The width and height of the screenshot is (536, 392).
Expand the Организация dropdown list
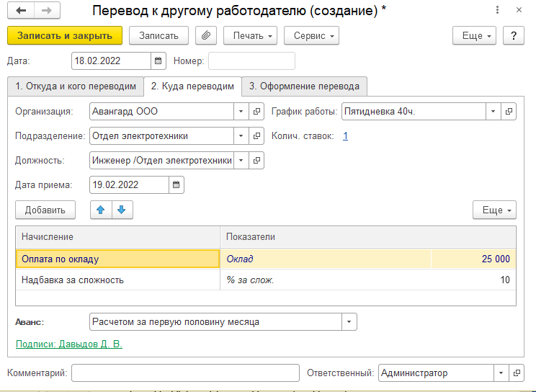[x=241, y=112]
